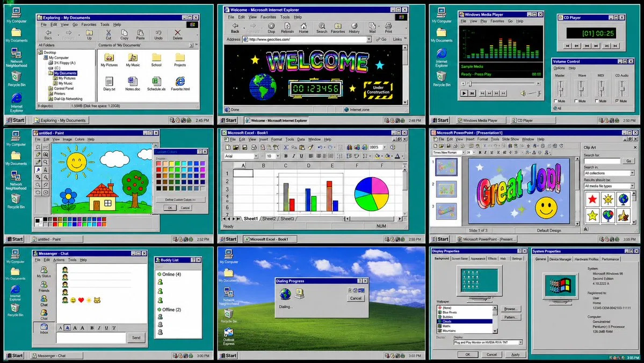This screenshot has width=644, height=363.
Task: Cancel the Dialing Progress dialog
Action: pos(356,298)
